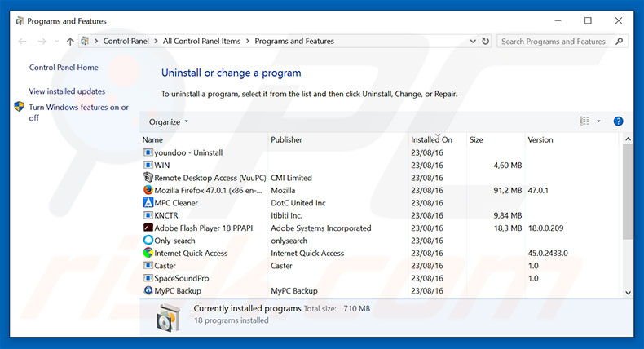
Task: Click version 18.0.0.209
Action: point(545,228)
